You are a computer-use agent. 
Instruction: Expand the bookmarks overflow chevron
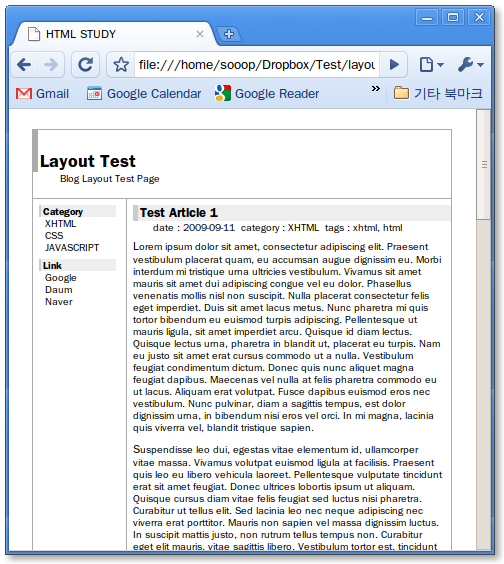tap(376, 88)
